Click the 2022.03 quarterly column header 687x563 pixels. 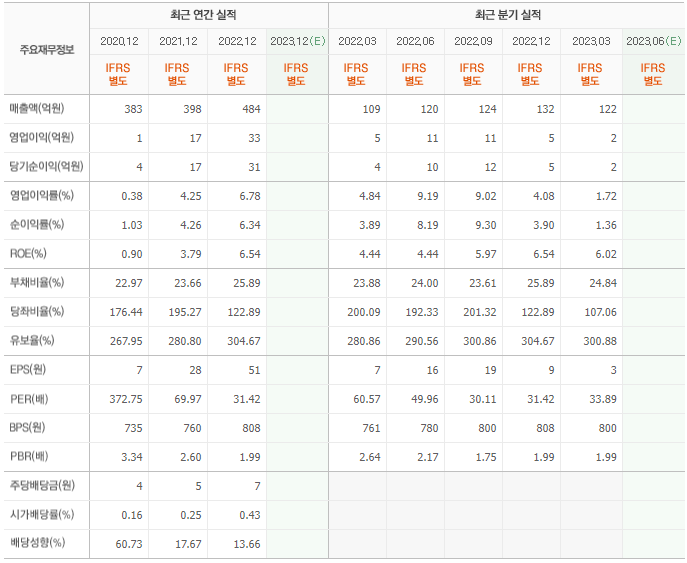pos(358,41)
